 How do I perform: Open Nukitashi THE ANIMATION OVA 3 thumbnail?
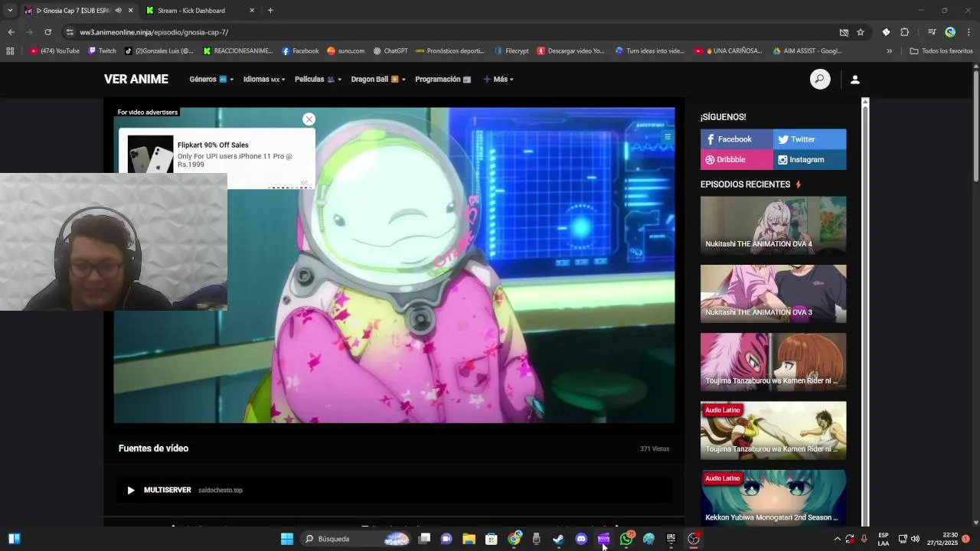pyautogui.click(x=773, y=294)
